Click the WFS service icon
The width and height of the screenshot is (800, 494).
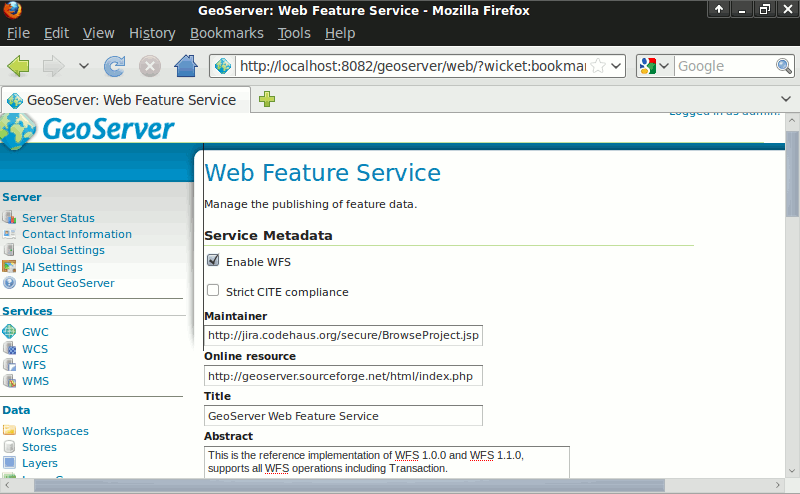tap(9, 365)
